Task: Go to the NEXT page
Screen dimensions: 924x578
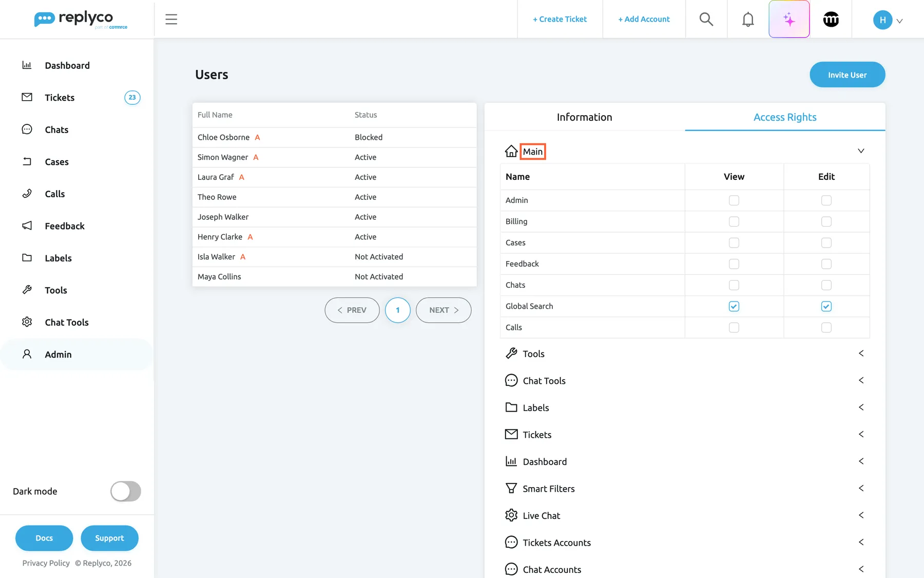Action: pos(444,310)
